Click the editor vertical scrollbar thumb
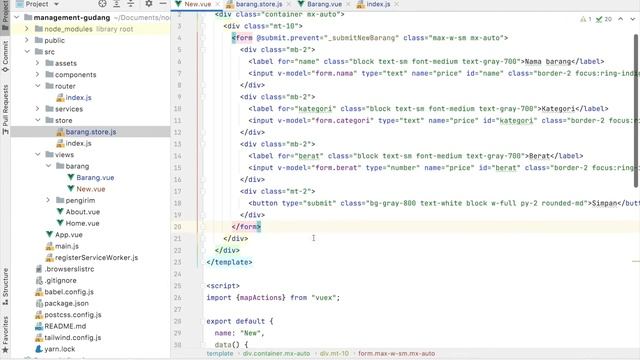This screenshot has width=640, height=360. (637, 110)
